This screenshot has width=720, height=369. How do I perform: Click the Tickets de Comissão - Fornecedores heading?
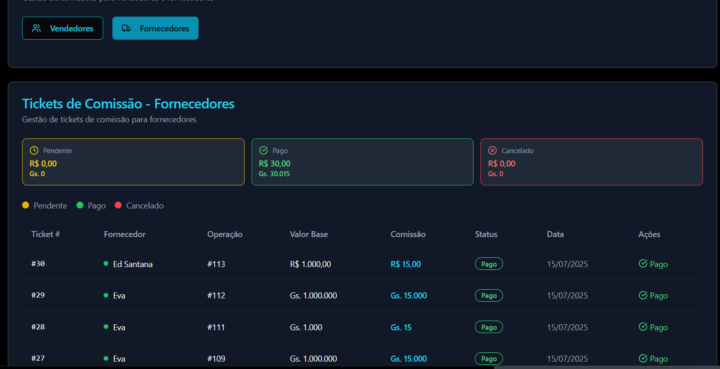pyautogui.click(x=128, y=103)
